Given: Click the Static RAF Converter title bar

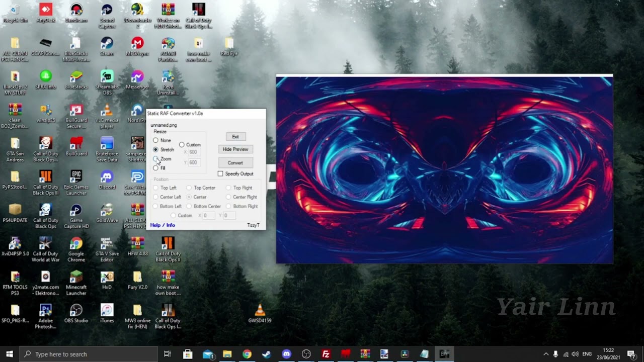Looking at the screenshot, I should (x=206, y=113).
